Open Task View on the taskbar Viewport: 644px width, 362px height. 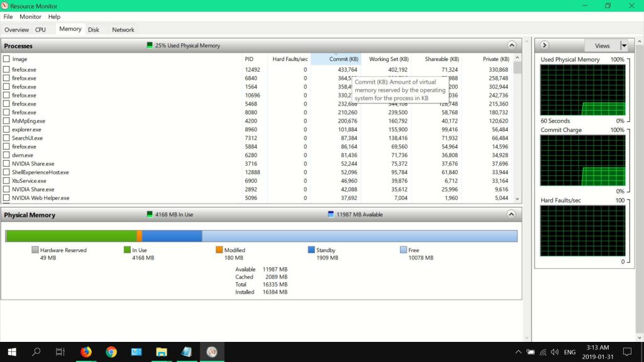60,352
